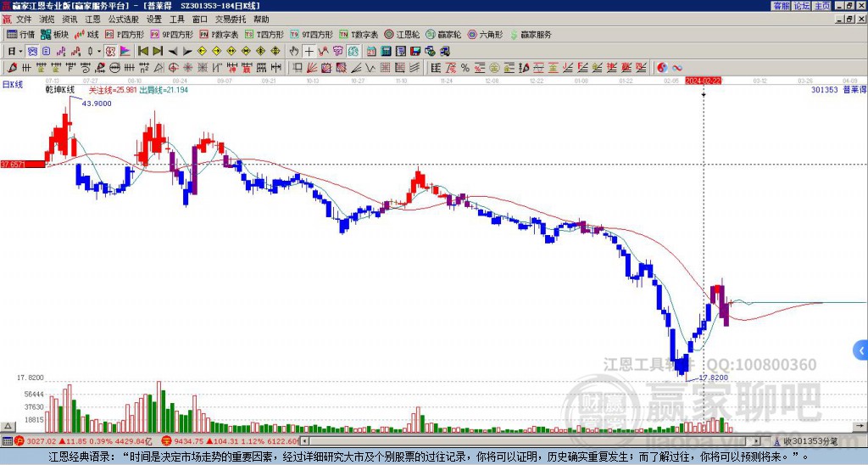
Task: Click the percent % tool icon
Action: pyautogui.click(x=465, y=68)
